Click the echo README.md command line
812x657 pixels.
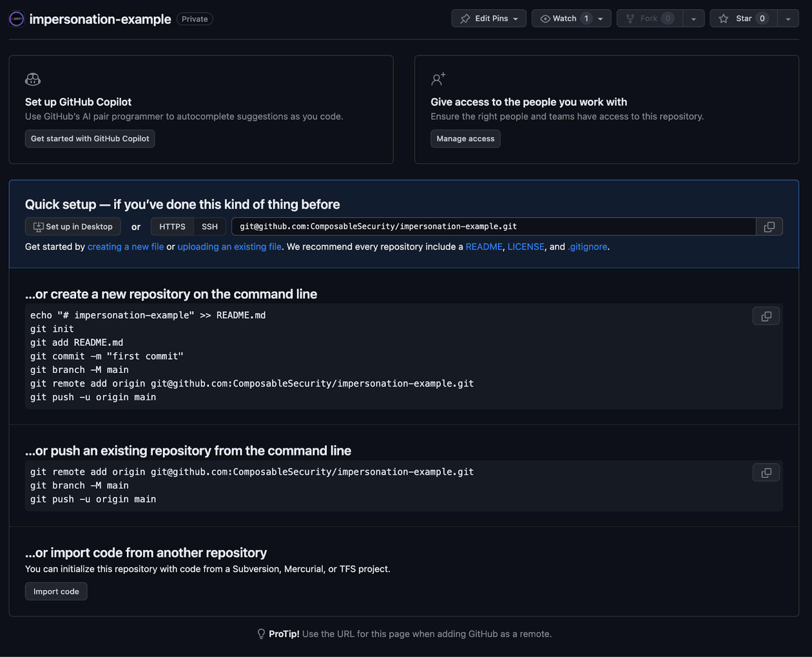(148, 315)
